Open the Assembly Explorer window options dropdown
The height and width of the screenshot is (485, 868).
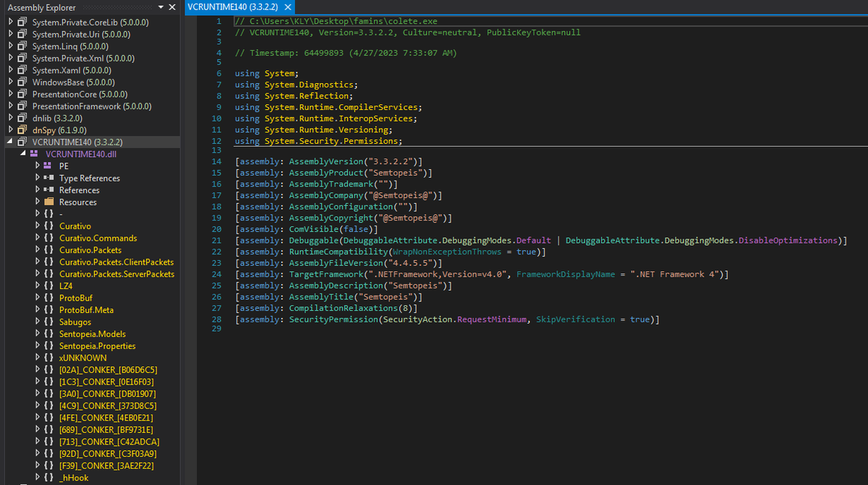pyautogui.click(x=161, y=7)
